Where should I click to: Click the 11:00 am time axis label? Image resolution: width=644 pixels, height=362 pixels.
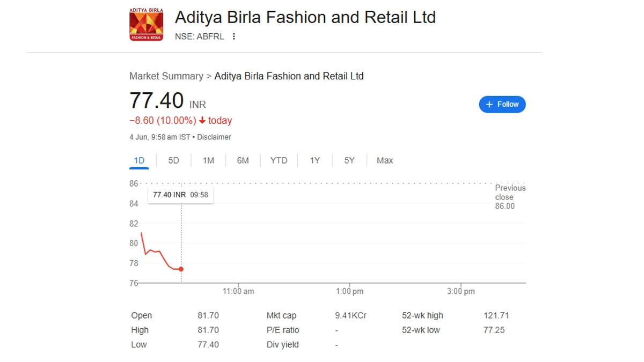pyautogui.click(x=238, y=292)
